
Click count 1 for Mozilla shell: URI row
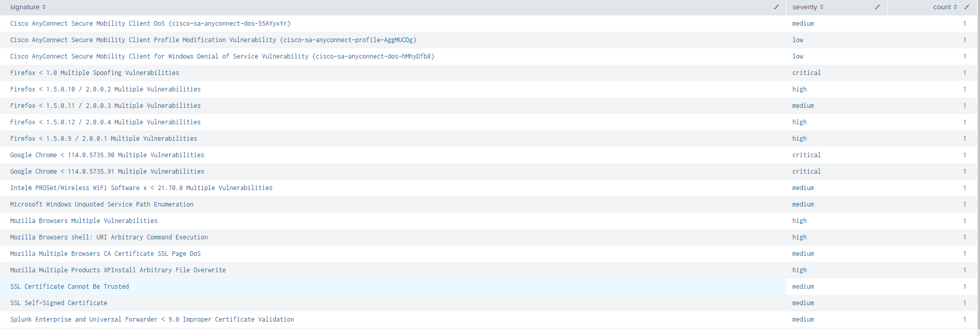pyautogui.click(x=965, y=237)
